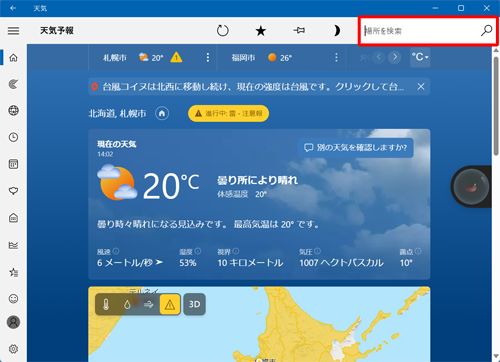Open the hurricane/typhoon sidebar item
The image size is (500, 362).
[13, 84]
